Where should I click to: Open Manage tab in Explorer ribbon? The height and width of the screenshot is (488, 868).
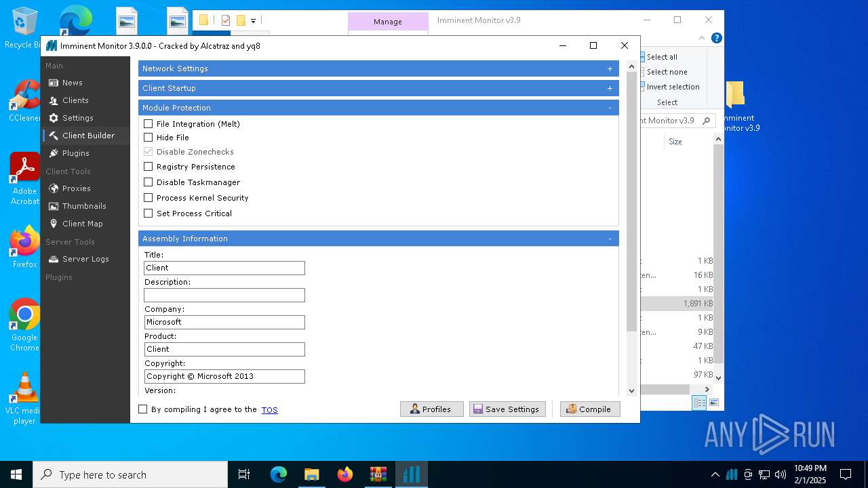(x=388, y=22)
